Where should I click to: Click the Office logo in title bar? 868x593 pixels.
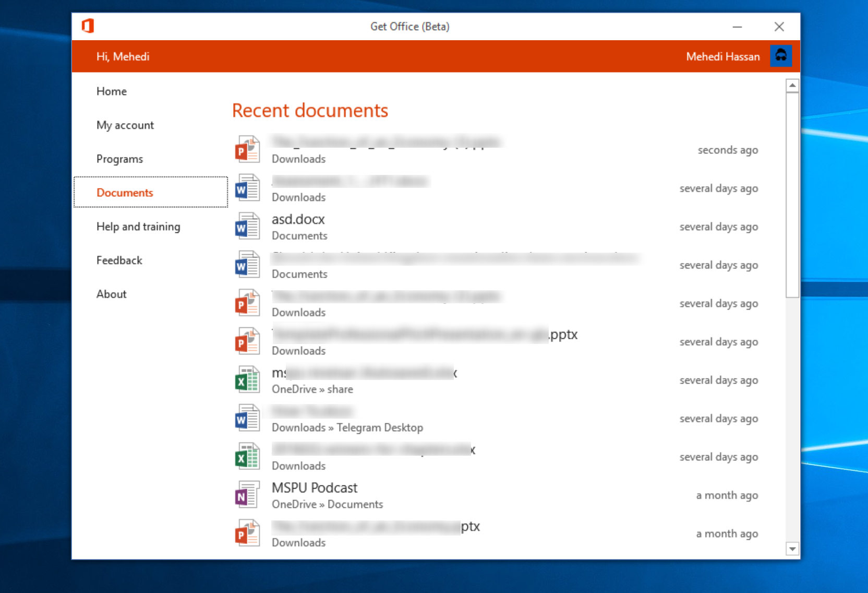[88, 26]
